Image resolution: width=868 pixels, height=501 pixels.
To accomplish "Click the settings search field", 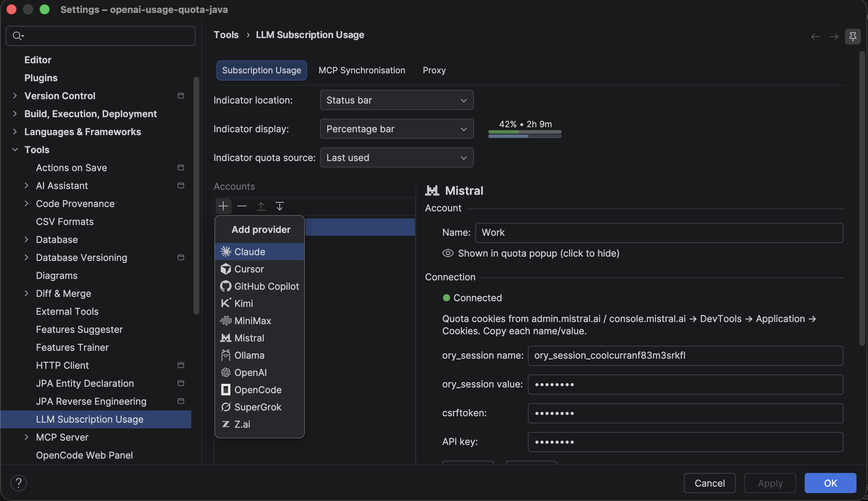I will click(x=101, y=36).
